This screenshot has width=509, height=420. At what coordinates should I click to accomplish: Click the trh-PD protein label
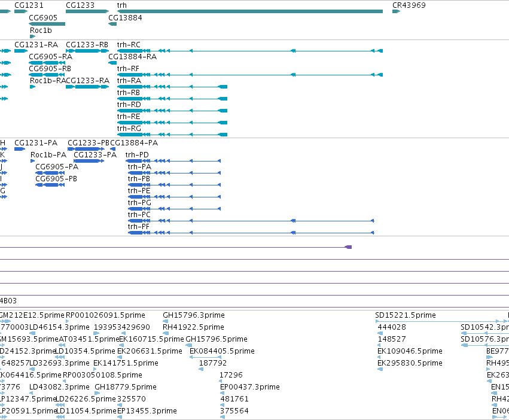pyautogui.click(x=137, y=155)
